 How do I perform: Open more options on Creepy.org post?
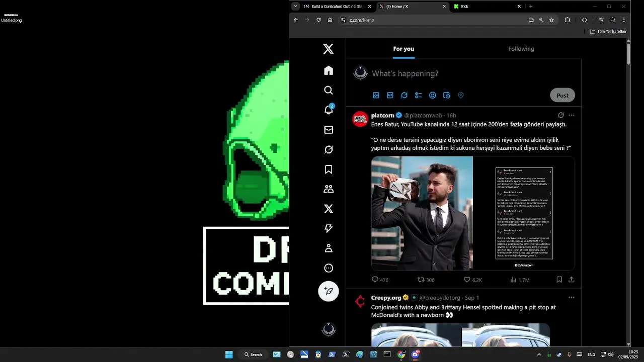(x=571, y=297)
